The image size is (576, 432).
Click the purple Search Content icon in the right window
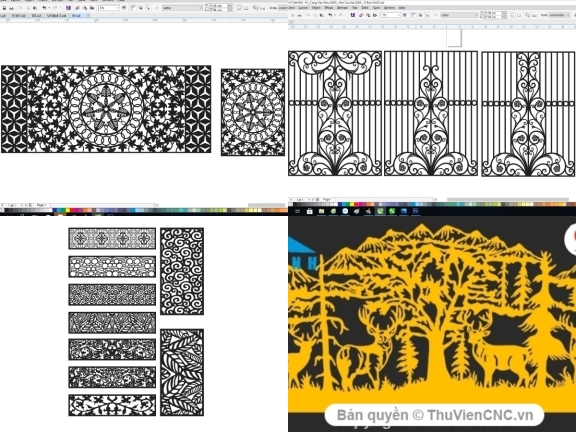353,15
